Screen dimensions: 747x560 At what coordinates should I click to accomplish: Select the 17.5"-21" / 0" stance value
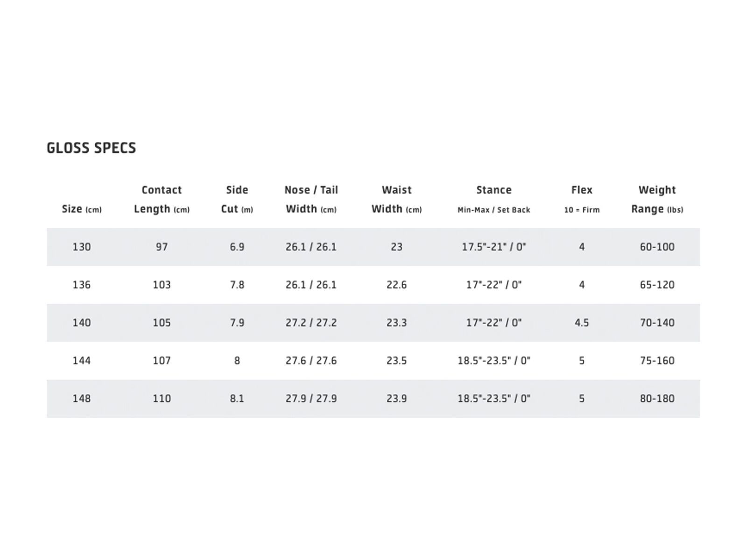coord(493,247)
